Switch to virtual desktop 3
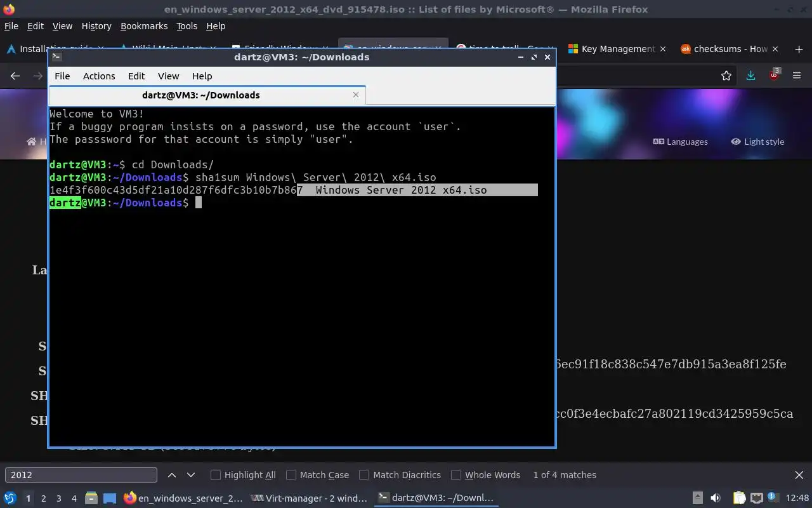812x508 pixels. pos(59,498)
